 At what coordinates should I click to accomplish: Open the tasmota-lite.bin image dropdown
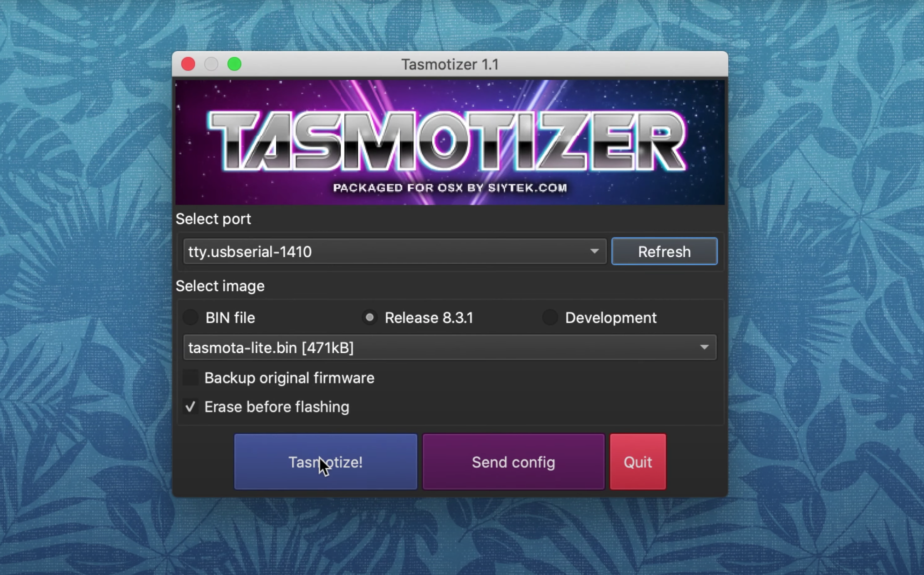coord(450,347)
